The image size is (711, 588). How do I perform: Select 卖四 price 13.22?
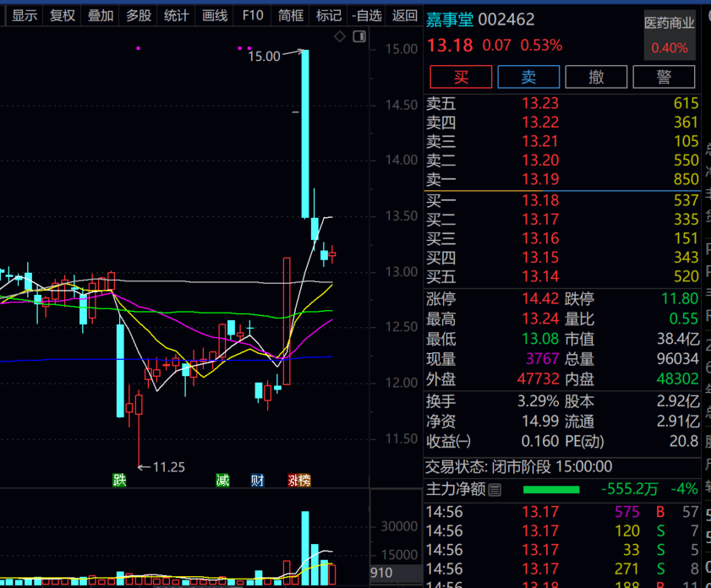tap(540, 122)
